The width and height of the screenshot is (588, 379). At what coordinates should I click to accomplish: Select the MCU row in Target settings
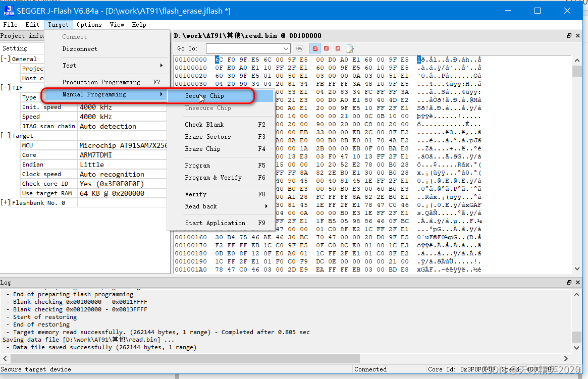(x=94, y=145)
